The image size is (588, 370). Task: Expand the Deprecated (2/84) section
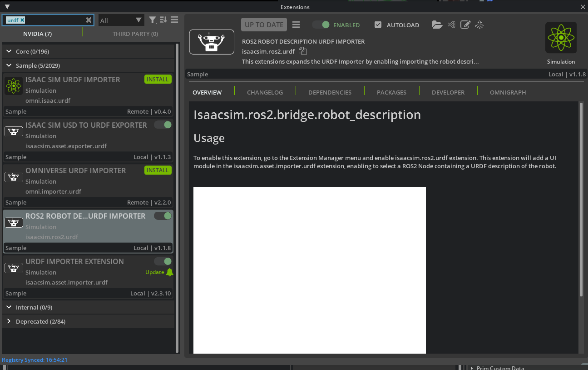click(9, 321)
